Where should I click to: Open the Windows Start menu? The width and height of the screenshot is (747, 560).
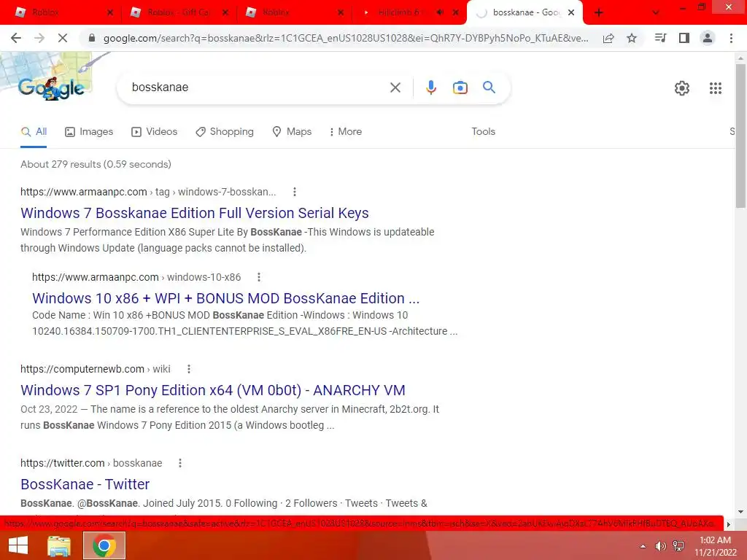[18, 545]
